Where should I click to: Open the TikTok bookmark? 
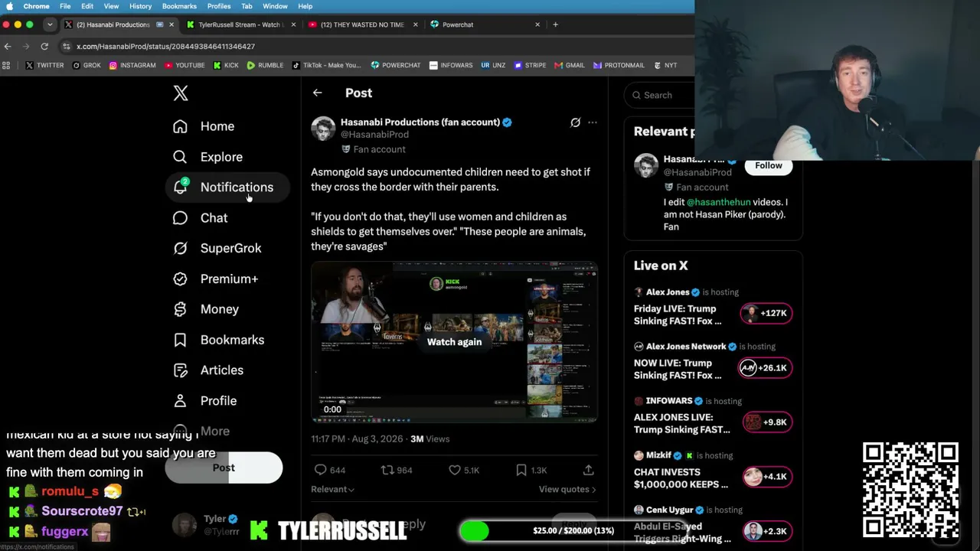327,66
